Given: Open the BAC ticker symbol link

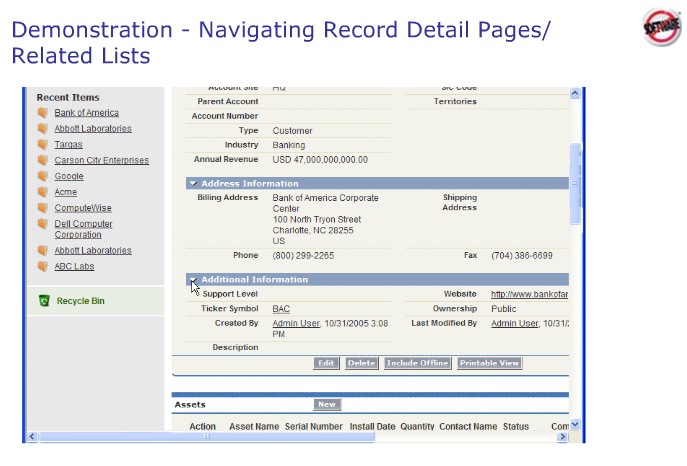Looking at the screenshot, I should (281, 309).
